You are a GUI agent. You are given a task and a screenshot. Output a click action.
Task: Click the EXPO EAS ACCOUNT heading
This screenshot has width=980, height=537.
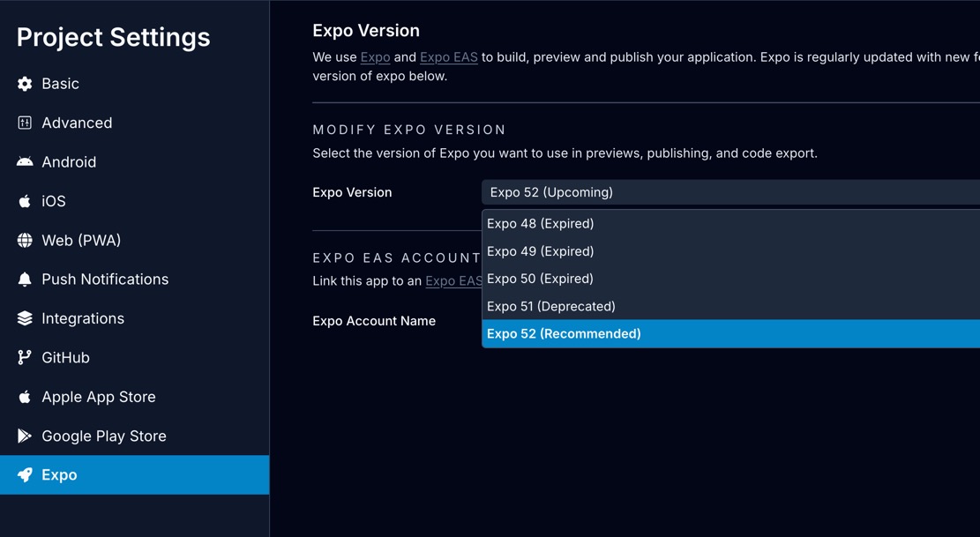[x=397, y=257]
